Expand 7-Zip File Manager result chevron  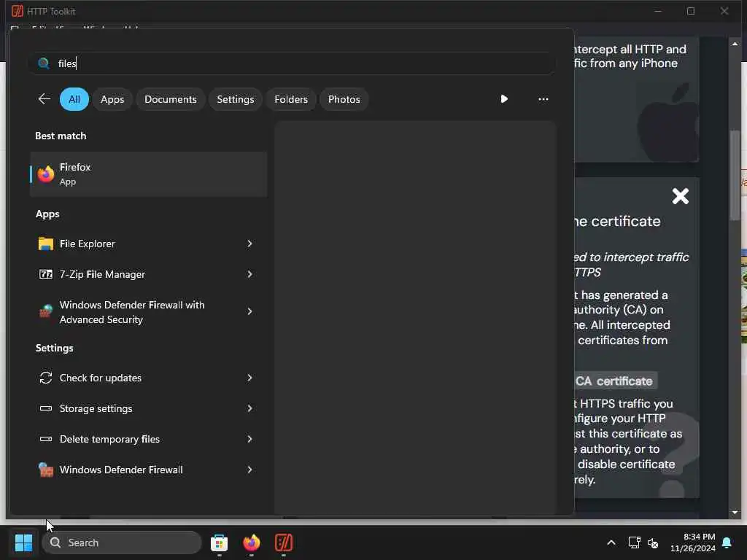pyautogui.click(x=249, y=274)
